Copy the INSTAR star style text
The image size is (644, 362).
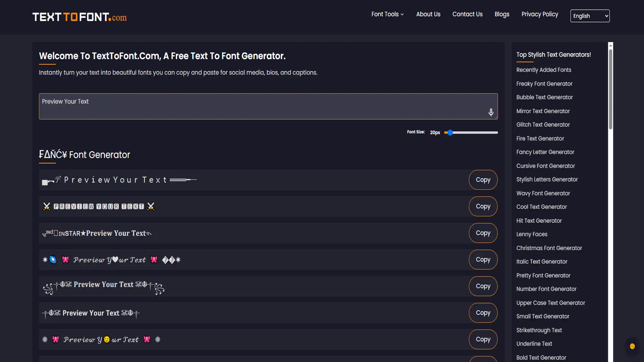(483, 233)
